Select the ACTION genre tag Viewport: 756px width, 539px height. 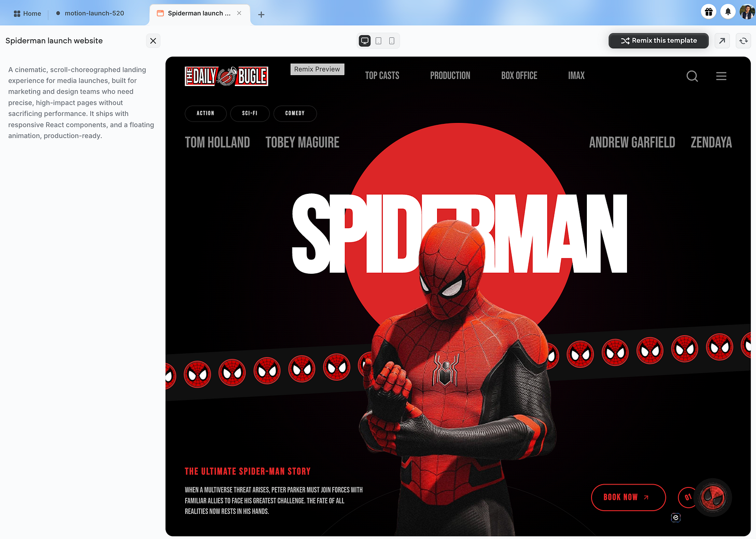(x=206, y=113)
